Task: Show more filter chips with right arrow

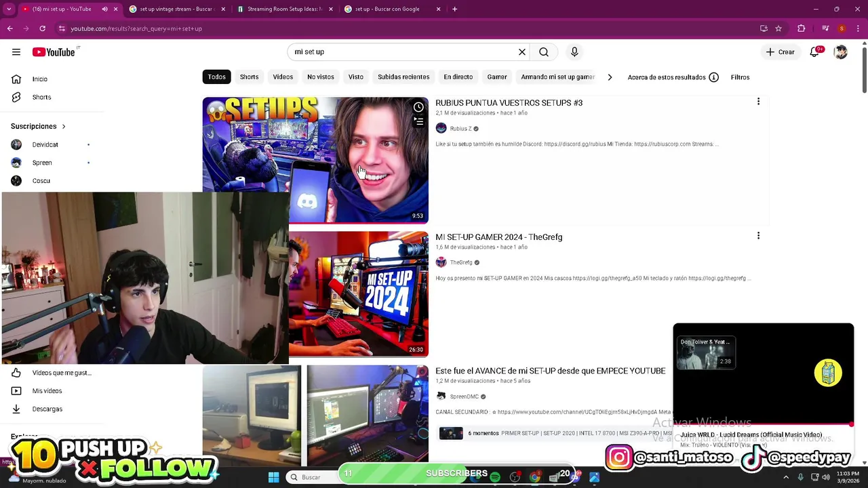Action: pyautogui.click(x=610, y=77)
